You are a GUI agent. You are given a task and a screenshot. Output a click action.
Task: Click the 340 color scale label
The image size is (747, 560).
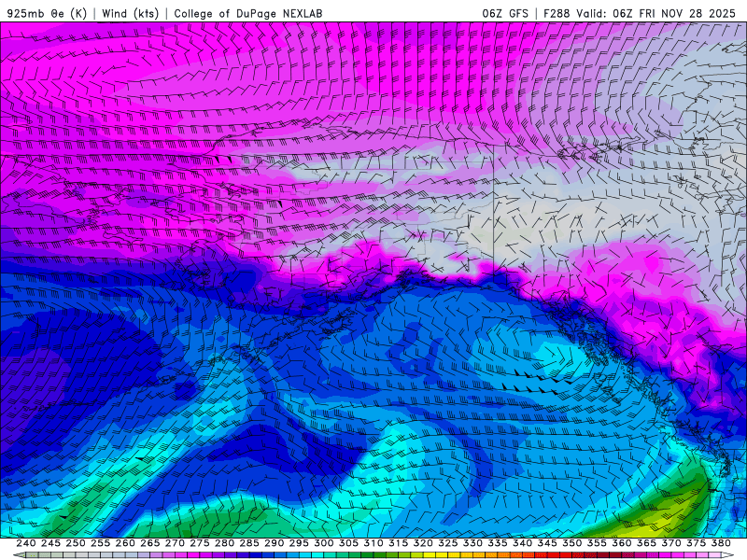522,543
